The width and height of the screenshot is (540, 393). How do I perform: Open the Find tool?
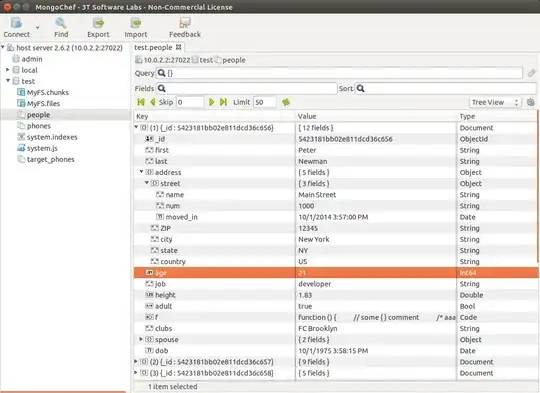61,27
